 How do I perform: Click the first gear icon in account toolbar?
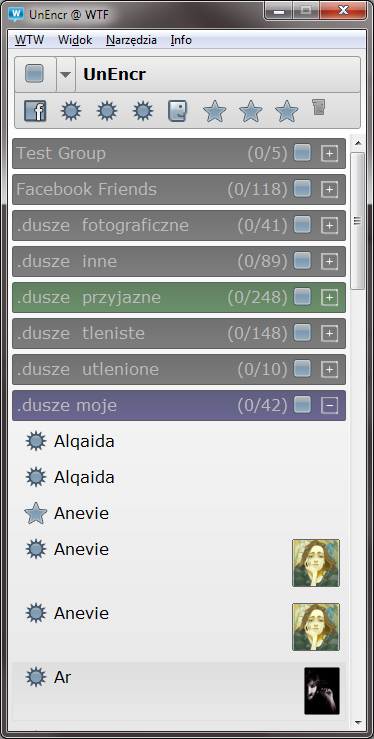pyautogui.click(x=71, y=112)
